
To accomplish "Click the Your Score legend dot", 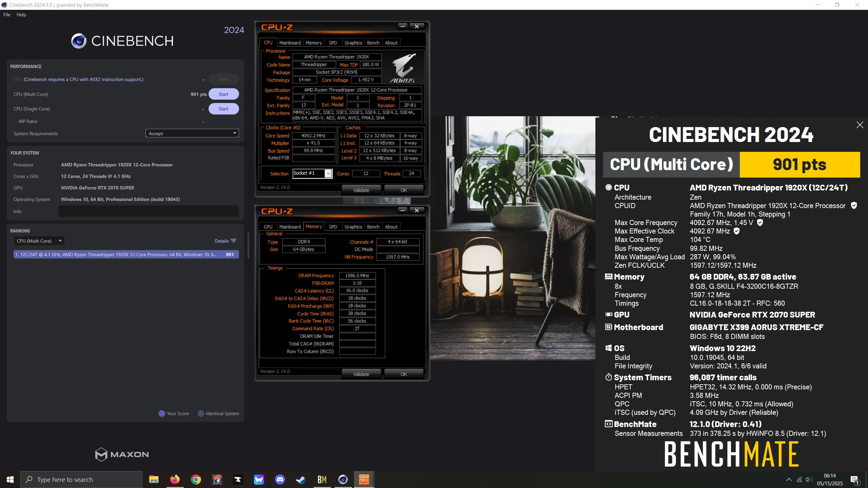I will 162,413.
